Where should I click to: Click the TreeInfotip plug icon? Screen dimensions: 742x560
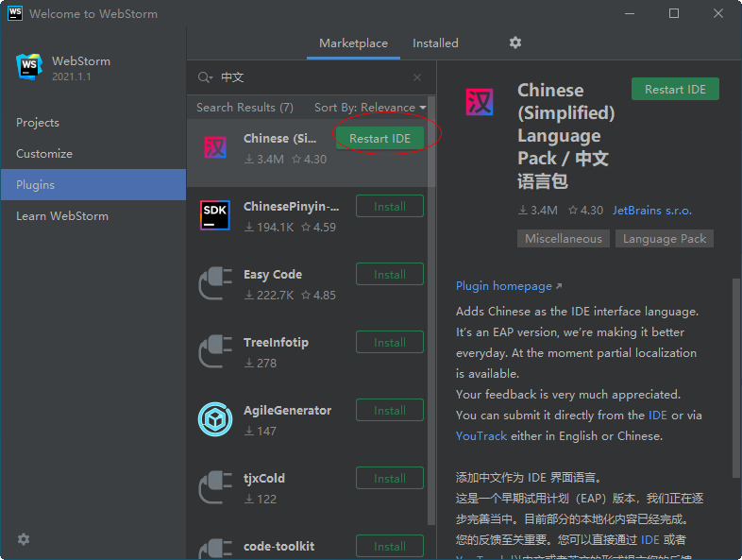point(215,351)
